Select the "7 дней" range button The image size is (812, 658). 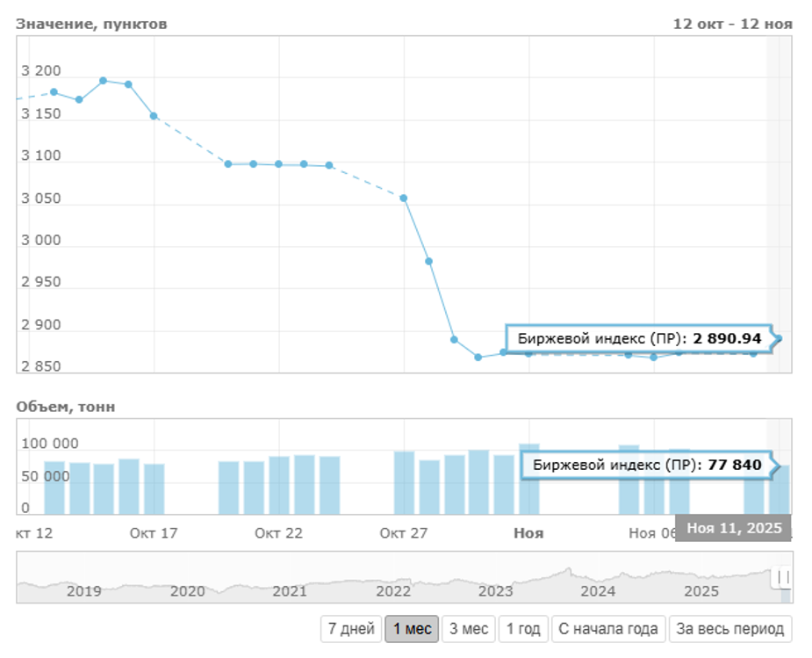(351, 629)
